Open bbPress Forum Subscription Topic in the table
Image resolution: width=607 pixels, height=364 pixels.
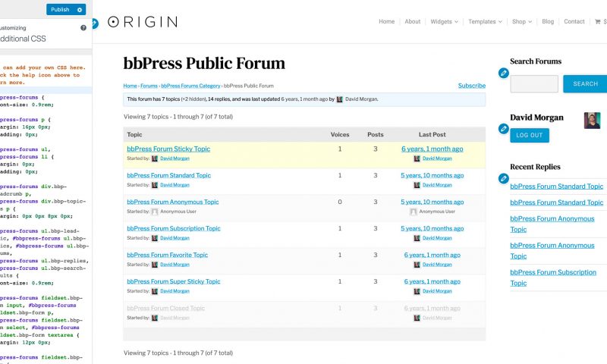[174, 228]
